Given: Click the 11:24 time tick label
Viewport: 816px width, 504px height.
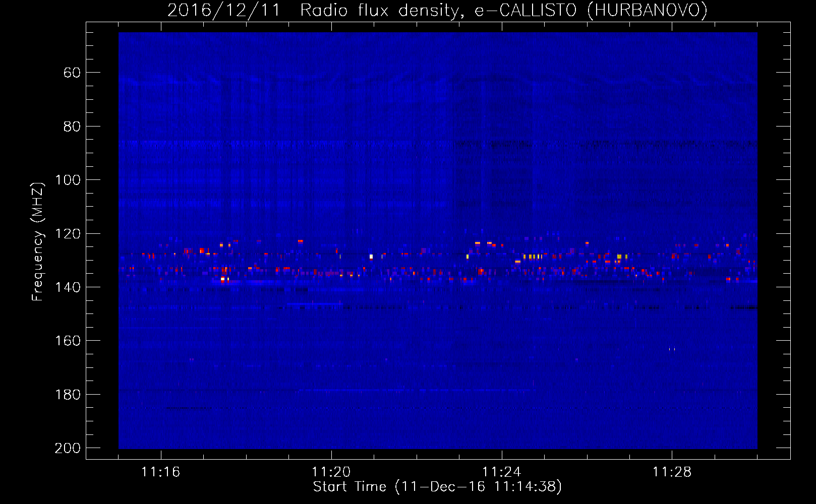Looking at the screenshot, I should pos(502,472).
